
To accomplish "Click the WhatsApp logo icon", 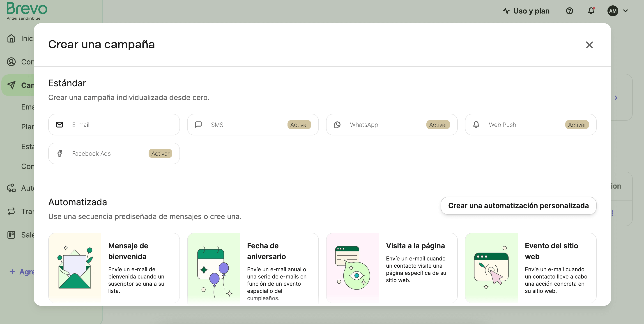I will point(337,125).
